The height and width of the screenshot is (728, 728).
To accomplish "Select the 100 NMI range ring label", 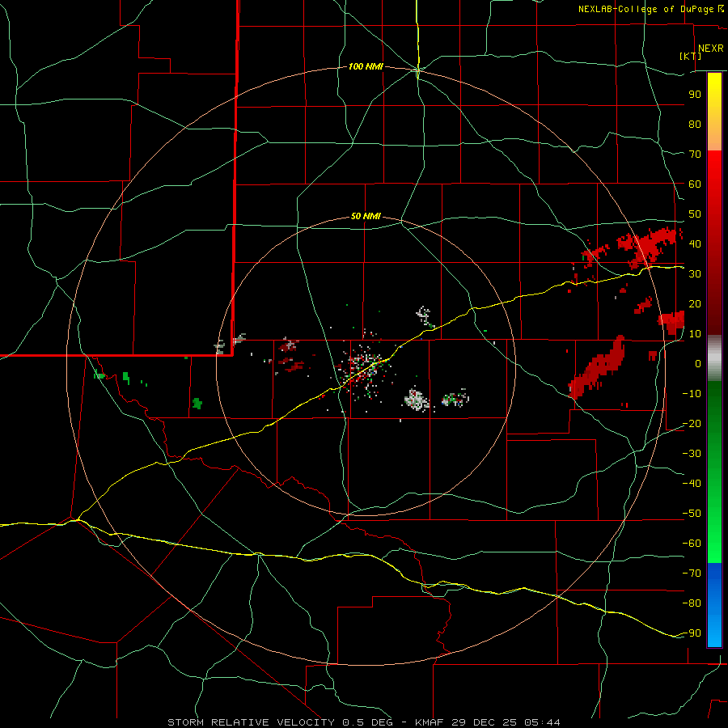I will (366, 67).
